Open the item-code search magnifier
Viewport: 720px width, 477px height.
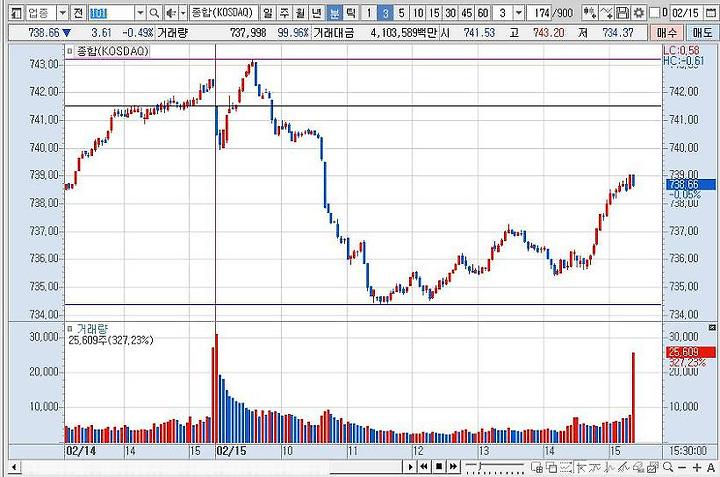pyautogui.click(x=154, y=13)
